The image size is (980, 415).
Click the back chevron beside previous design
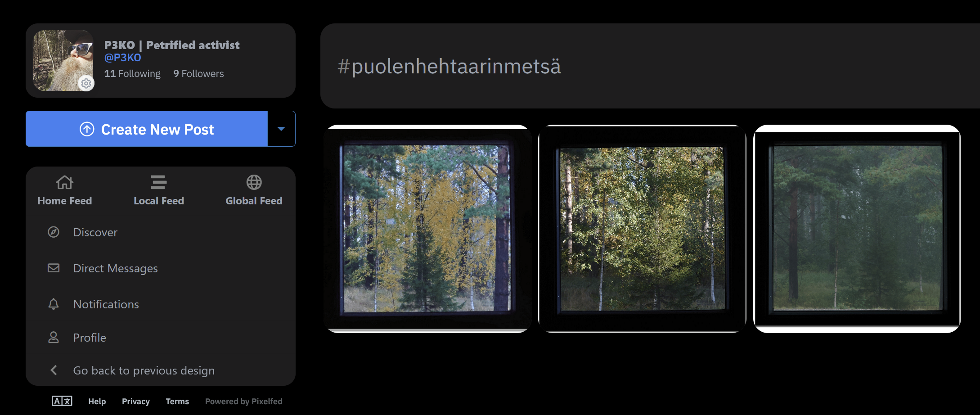click(54, 370)
